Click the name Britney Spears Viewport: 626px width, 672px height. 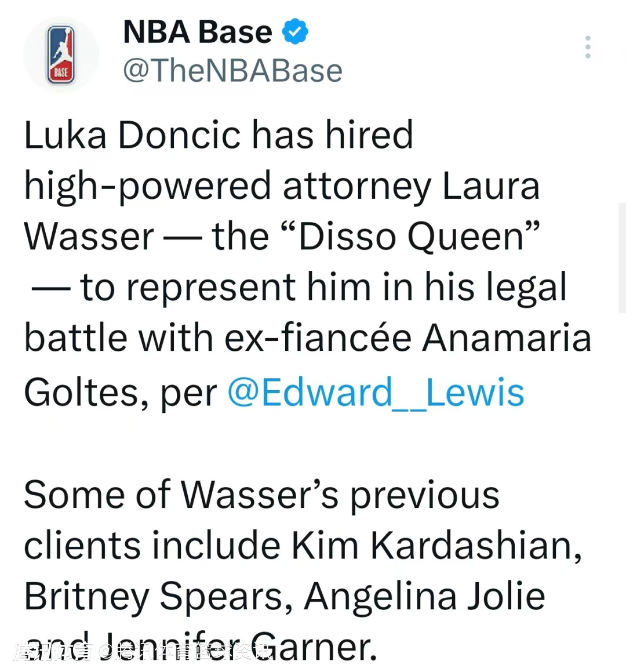[x=158, y=596]
